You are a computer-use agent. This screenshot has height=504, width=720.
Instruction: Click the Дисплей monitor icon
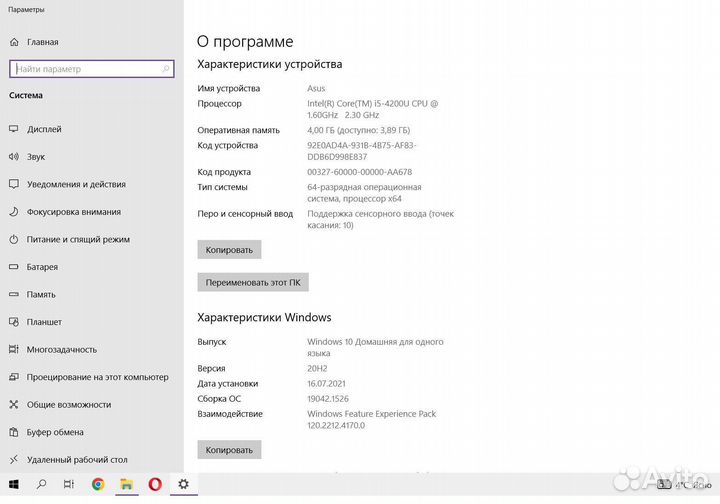(14, 129)
